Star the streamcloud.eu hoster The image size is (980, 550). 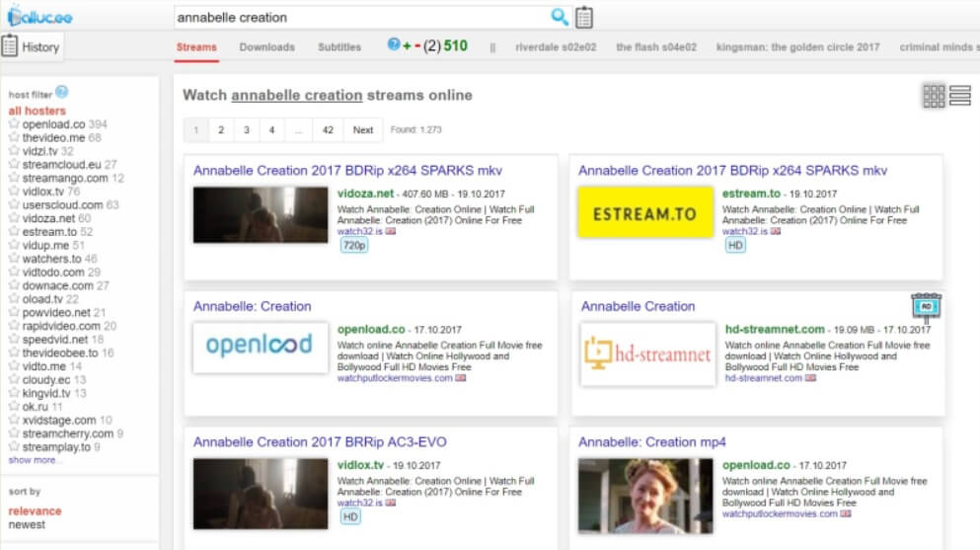(14, 164)
